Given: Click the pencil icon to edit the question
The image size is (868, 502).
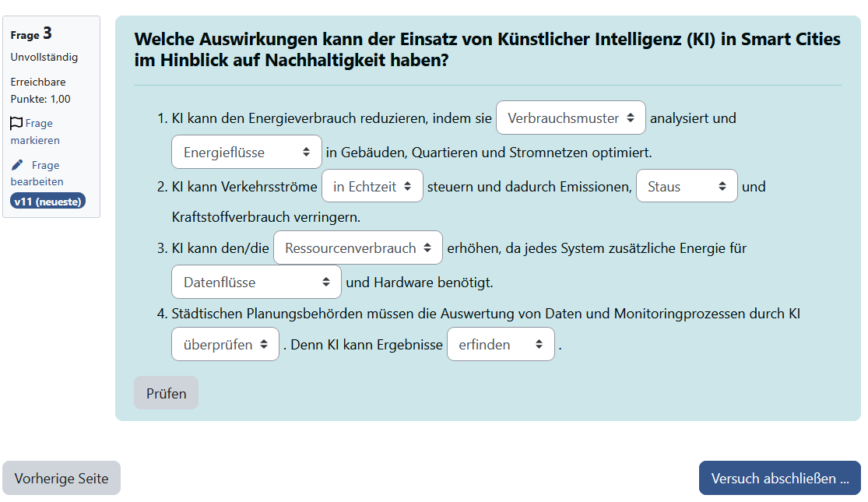Looking at the screenshot, I should tap(17, 165).
